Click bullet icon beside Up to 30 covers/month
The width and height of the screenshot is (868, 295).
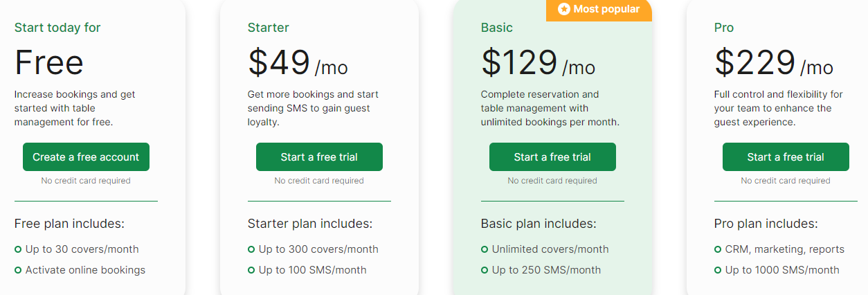click(18, 249)
